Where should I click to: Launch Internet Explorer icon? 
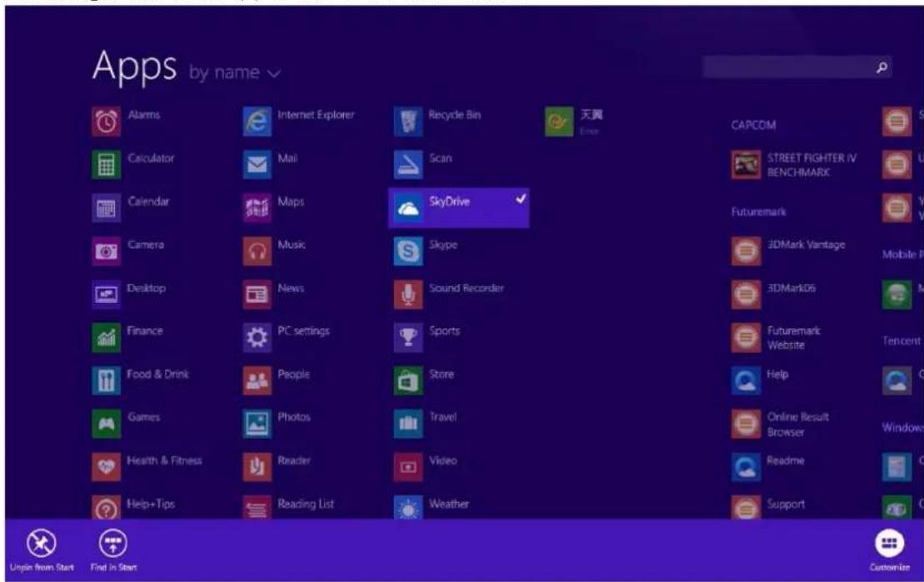(x=257, y=122)
